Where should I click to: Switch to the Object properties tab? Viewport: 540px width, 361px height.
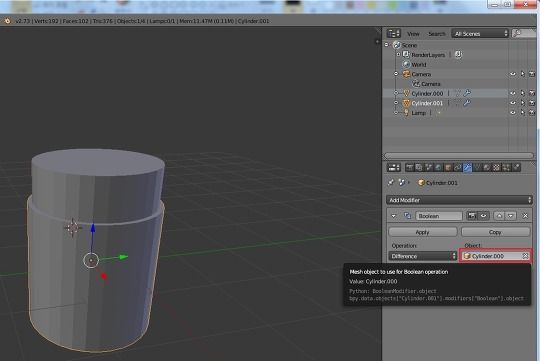pos(448,167)
